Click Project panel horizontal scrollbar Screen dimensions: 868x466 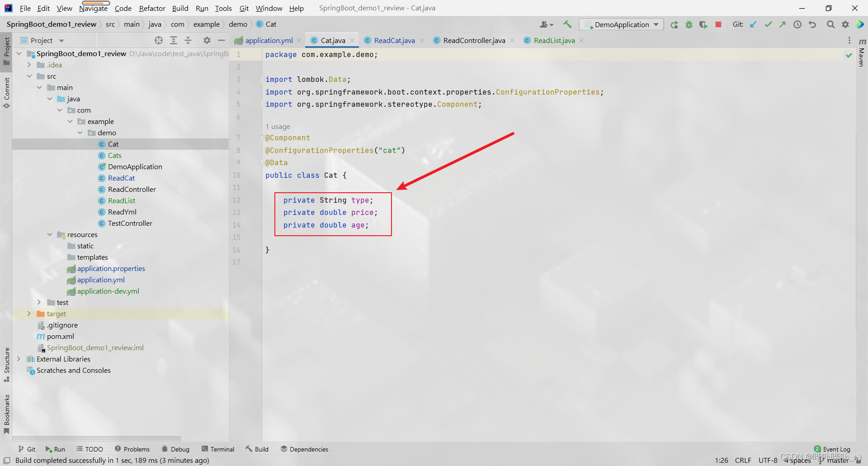(x=97, y=438)
